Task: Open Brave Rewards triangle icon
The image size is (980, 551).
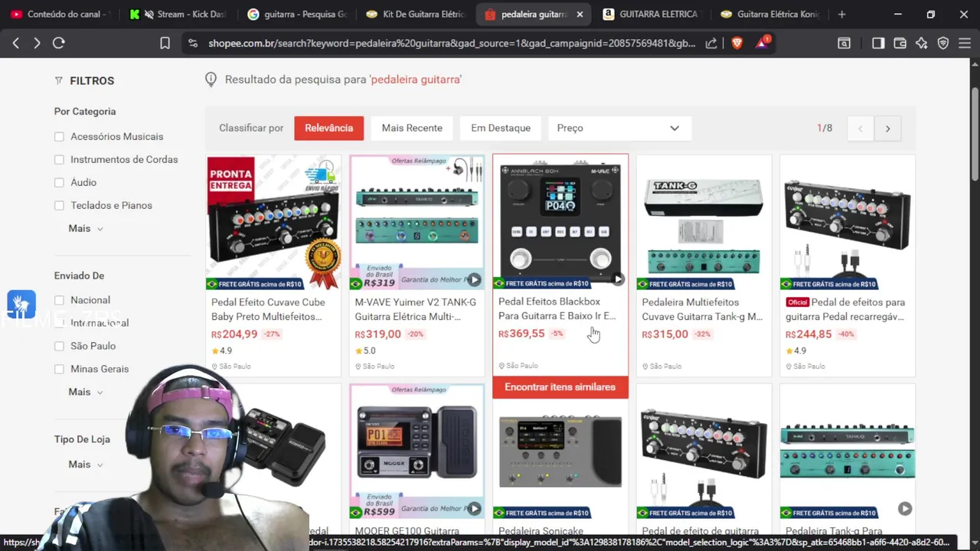Action: pyautogui.click(x=763, y=43)
